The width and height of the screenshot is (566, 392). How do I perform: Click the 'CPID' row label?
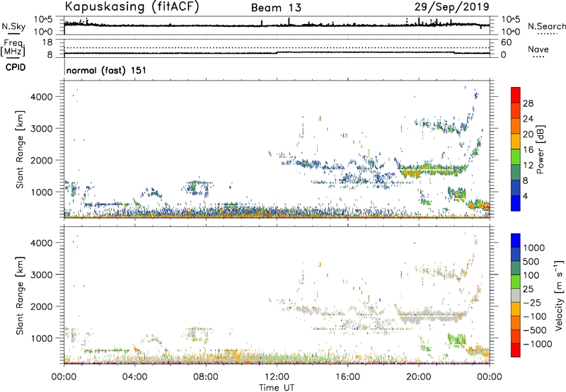(16, 67)
